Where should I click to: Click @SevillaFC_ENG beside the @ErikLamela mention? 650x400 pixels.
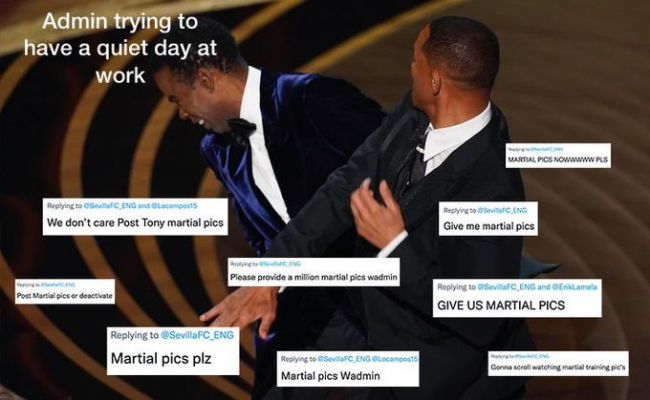pos(506,287)
